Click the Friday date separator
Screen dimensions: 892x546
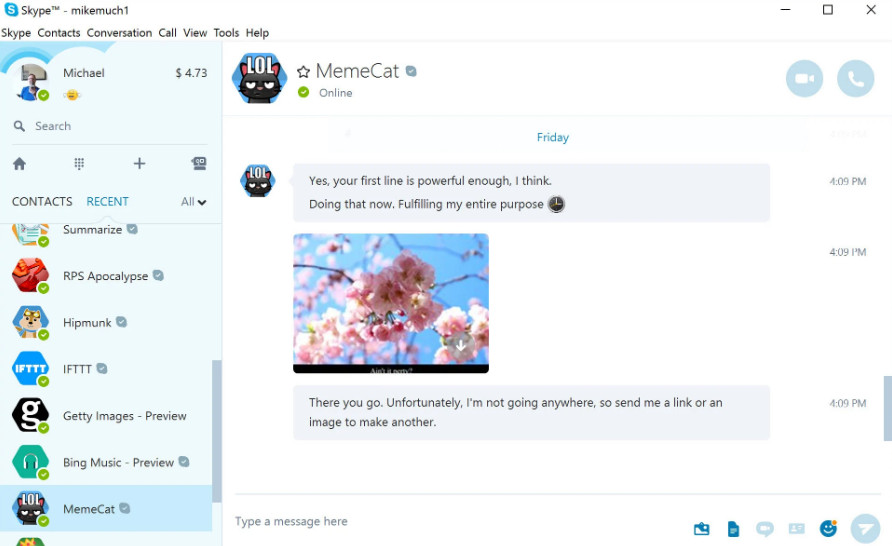click(553, 137)
